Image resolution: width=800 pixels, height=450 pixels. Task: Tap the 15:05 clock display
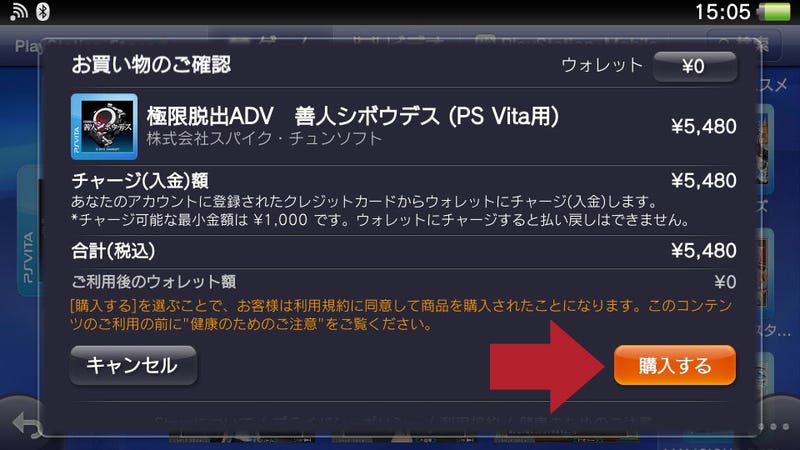(x=722, y=12)
